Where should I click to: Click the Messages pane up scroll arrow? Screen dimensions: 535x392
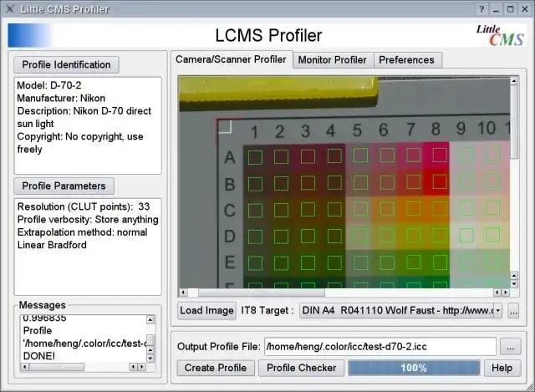tap(150, 319)
